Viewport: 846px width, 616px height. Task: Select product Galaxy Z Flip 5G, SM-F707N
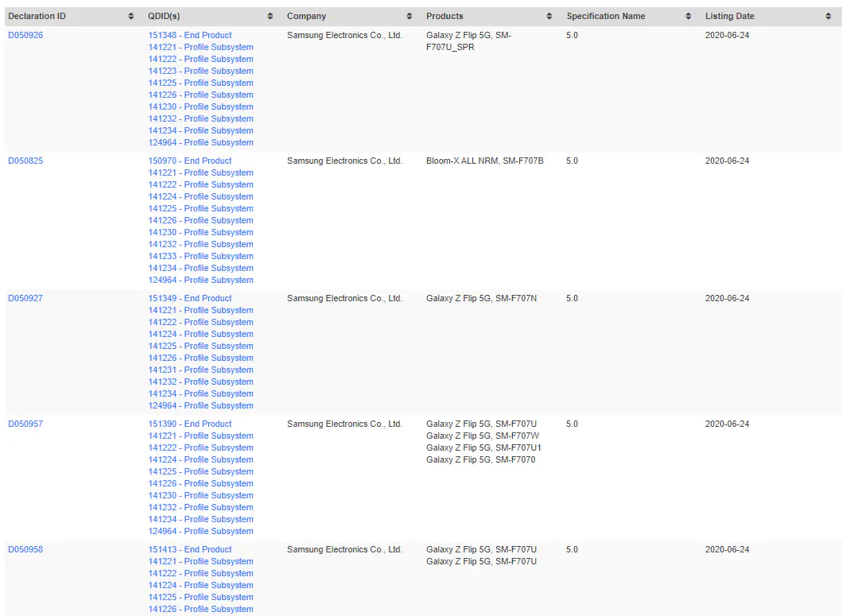482,298
